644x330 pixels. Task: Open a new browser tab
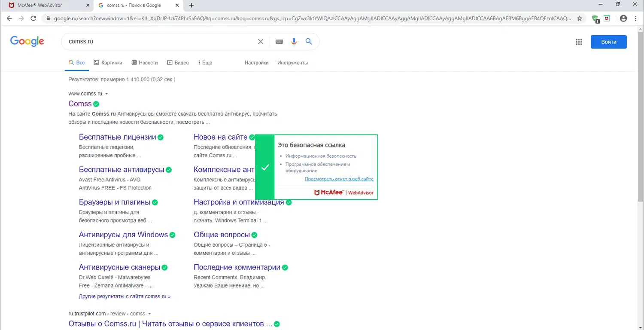pyautogui.click(x=191, y=5)
